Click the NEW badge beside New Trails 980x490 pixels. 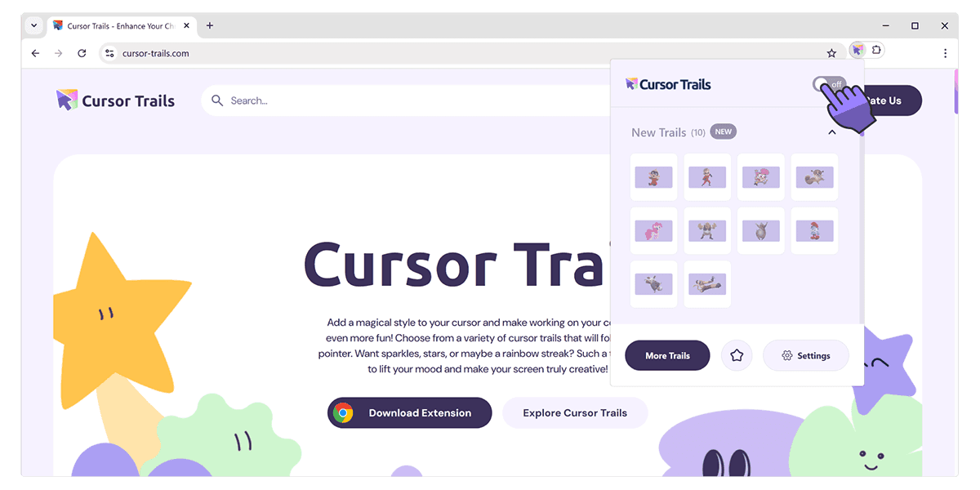[x=722, y=131]
